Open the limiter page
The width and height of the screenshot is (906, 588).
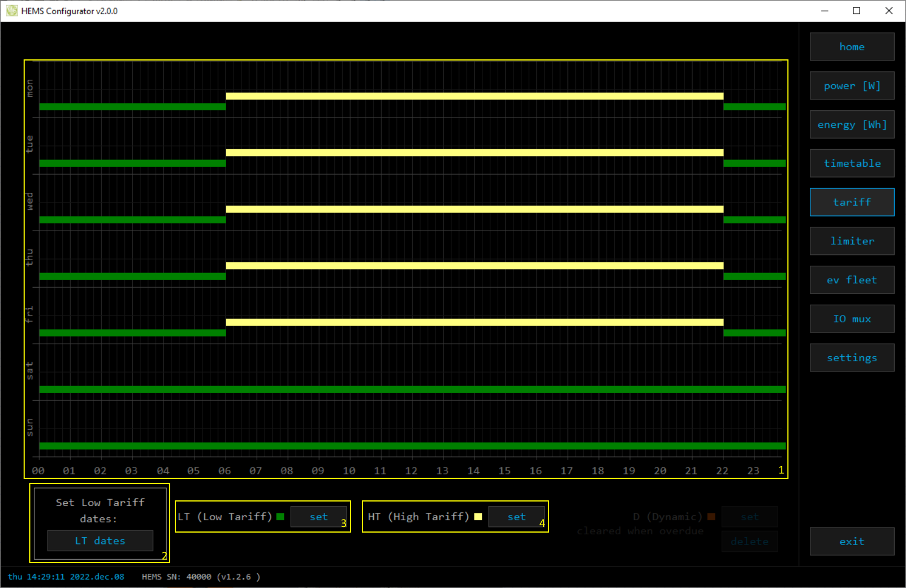point(852,241)
